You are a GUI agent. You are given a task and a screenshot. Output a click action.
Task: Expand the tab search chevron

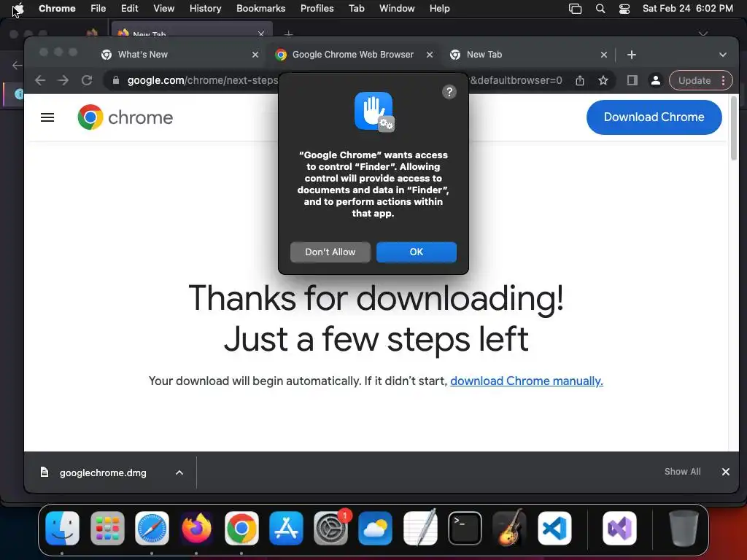coord(723,55)
